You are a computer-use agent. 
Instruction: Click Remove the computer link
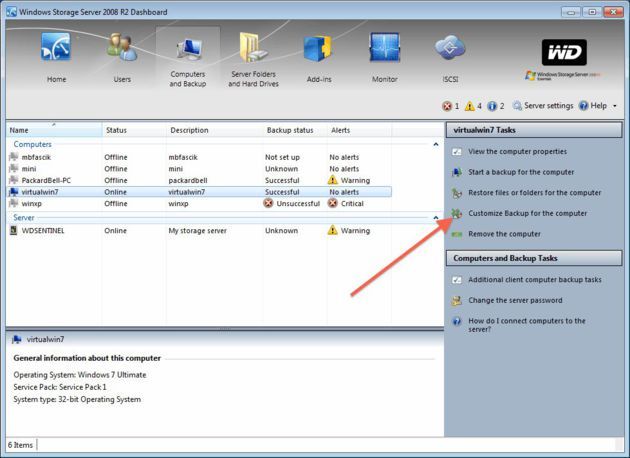pyautogui.click(x=504, y=234)
